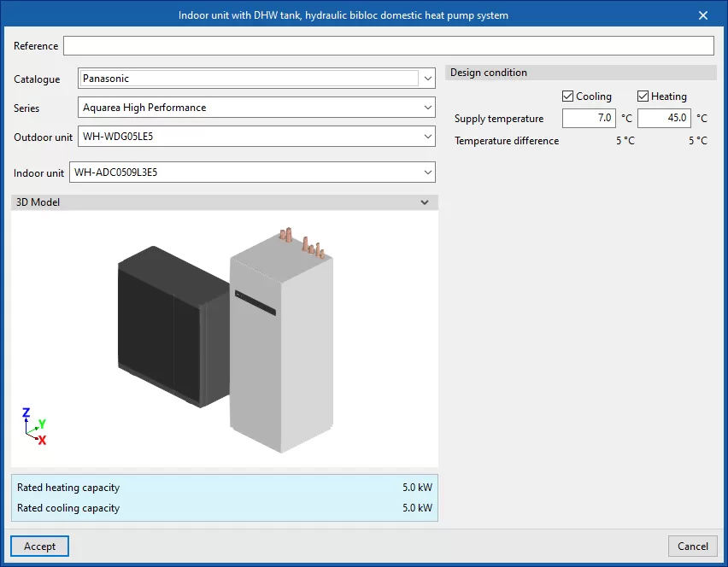This screenshot has height=567, width=728.
Task: Open the Indoor unit dropdown WH-ADC0509L3E5
Action: [x=252, y=172]
